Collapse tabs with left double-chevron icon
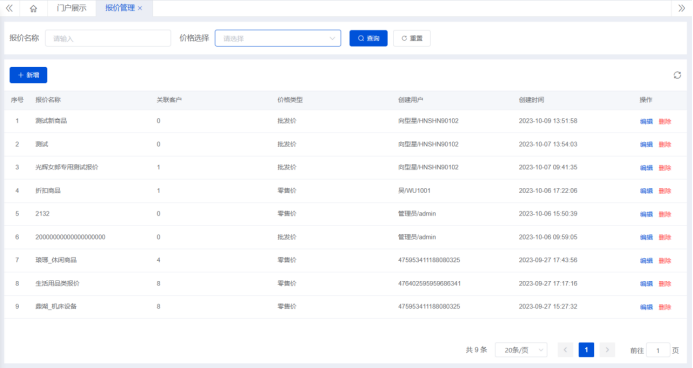This screenshot has height=368, width=693. [9, 8]
